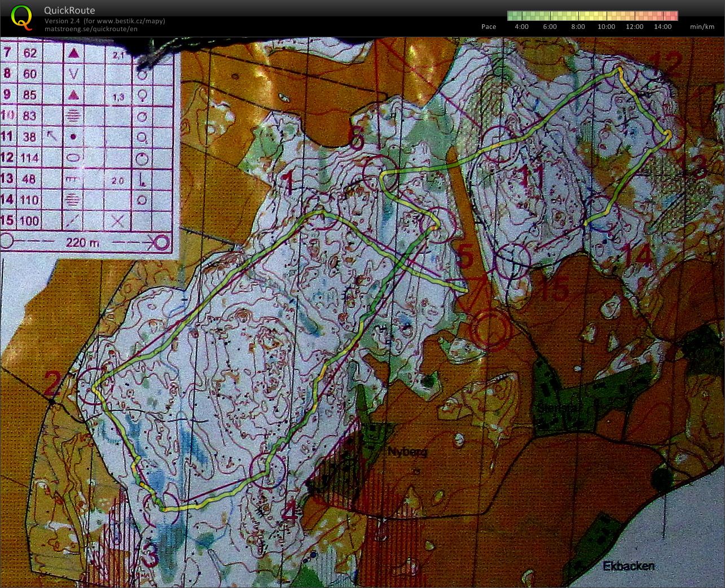The height and width of the screenshot is (588, 725).
Task: Click the min/km label
Action: click(701, 27)
